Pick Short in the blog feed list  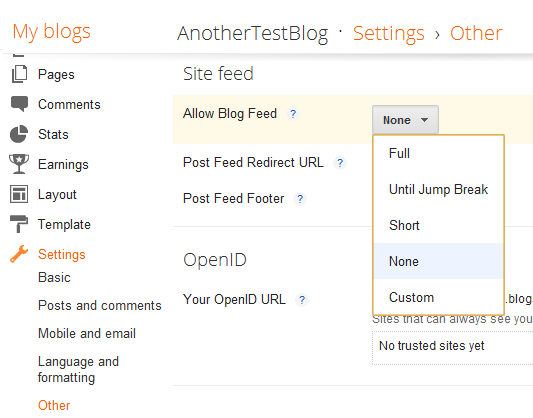click(438, 225)
